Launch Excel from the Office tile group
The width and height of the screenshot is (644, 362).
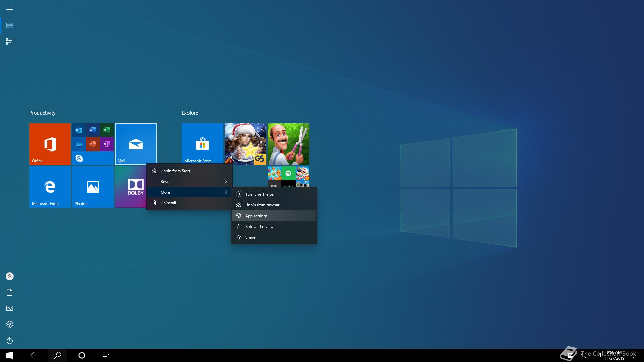point(107,130)
